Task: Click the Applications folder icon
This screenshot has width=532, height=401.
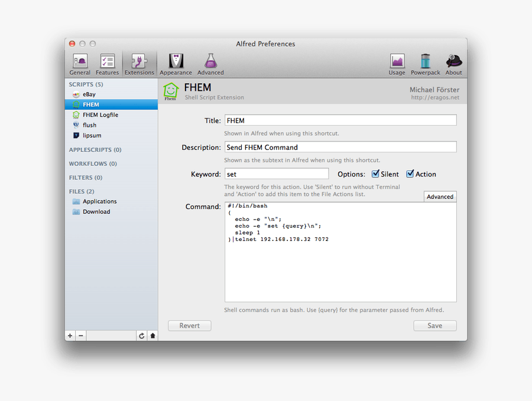Action: (76, 201)
